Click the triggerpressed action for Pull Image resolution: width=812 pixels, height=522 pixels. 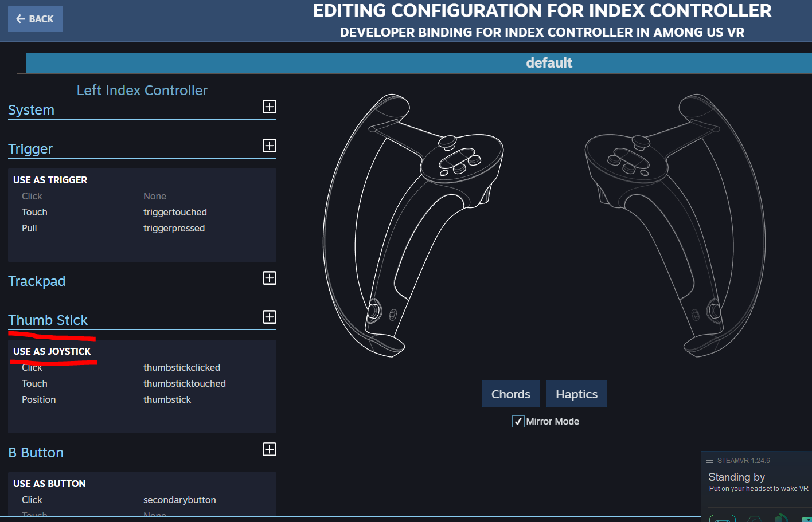tap(174, 228)
